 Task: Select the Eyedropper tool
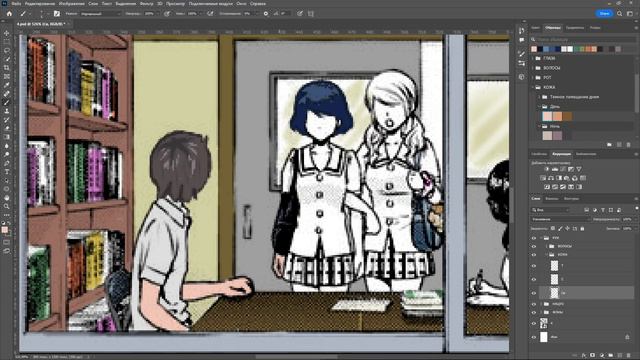[x=7, y=85]
